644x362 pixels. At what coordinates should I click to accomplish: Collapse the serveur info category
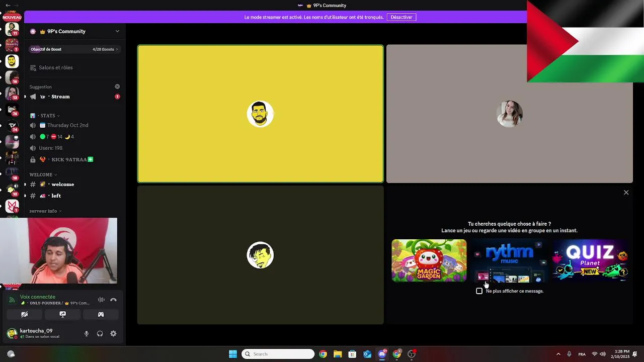click(x=45, y=211)
